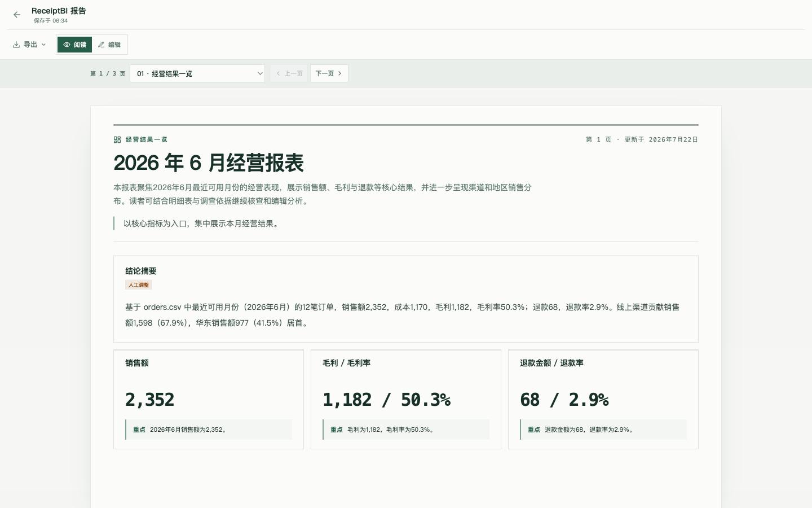Click the ReceiptBI 报告 document title
Viewport: 812px width, 508px height.
point(59,11)
